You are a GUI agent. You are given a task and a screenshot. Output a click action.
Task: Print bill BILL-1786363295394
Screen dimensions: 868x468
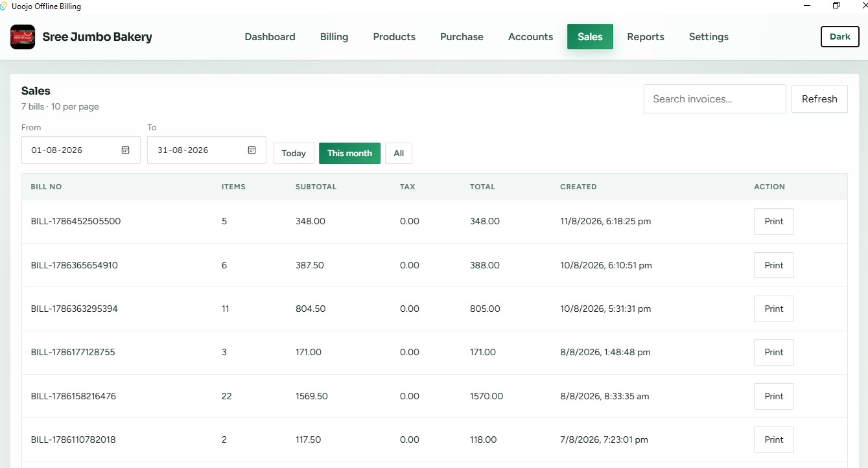coord(773,309)
